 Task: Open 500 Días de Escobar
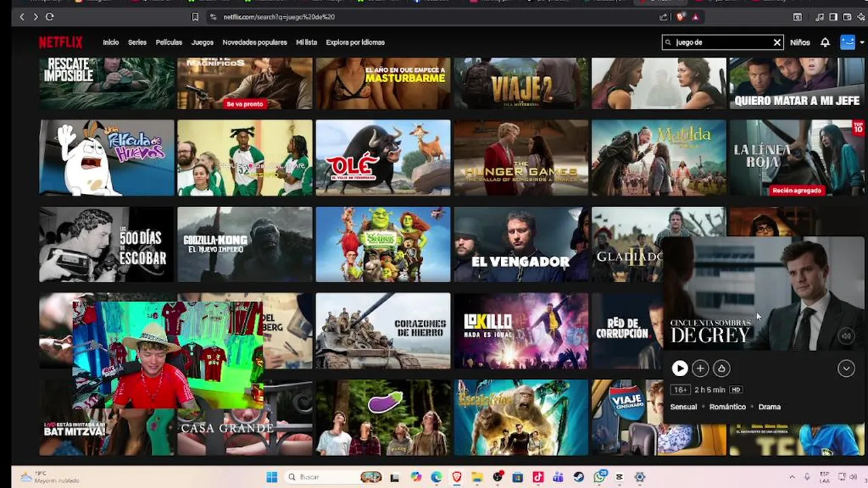[106, 244]
